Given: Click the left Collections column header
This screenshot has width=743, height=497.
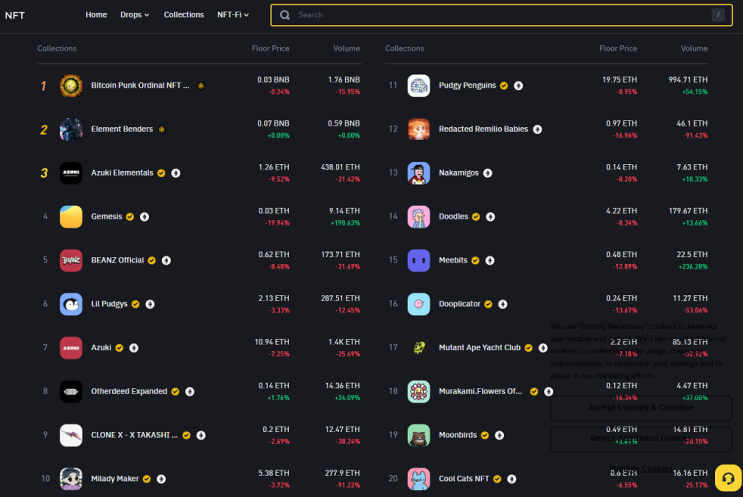Looking at the screenshot, I should pyautogui.click(x=57, y=48).
